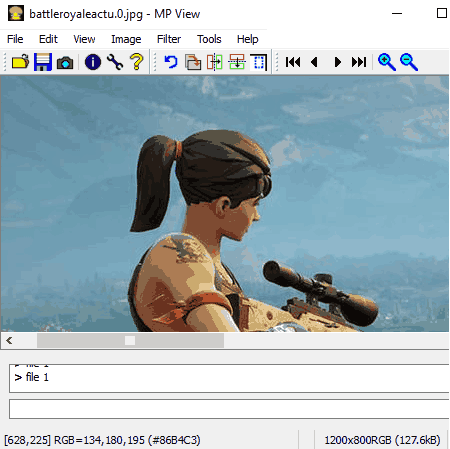Capture a screenshot with the camera icon
Image resolution: width=450 pixels, height=449 pixels.
65,62
